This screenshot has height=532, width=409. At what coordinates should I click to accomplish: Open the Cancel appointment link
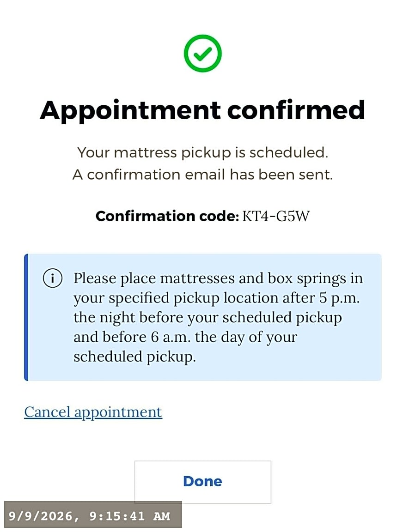[x=93, y=412]
